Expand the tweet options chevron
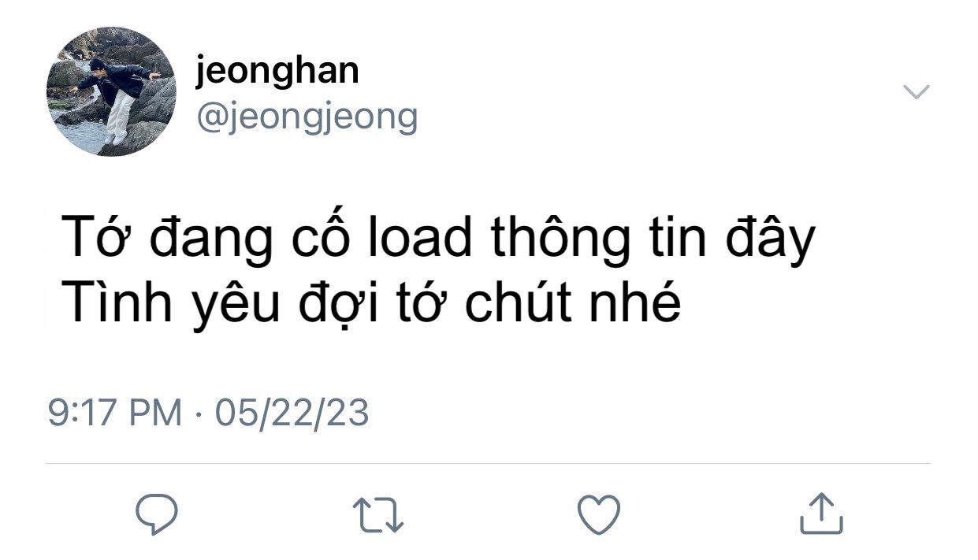Viewport: 978px width, 560px height. tap(916, 92)
